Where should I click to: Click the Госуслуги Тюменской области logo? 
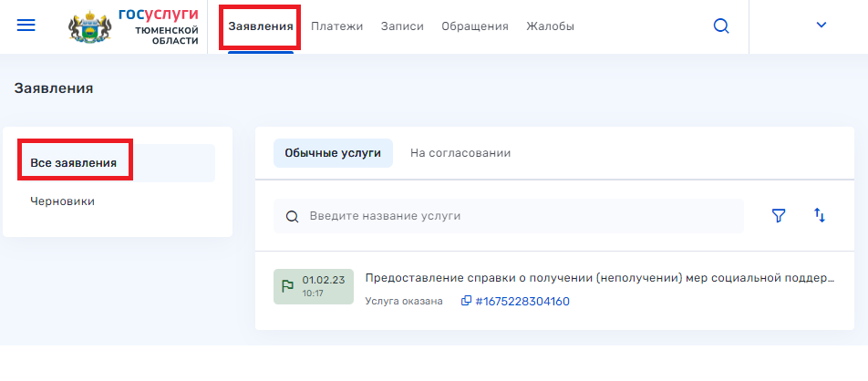click(134, 27)
